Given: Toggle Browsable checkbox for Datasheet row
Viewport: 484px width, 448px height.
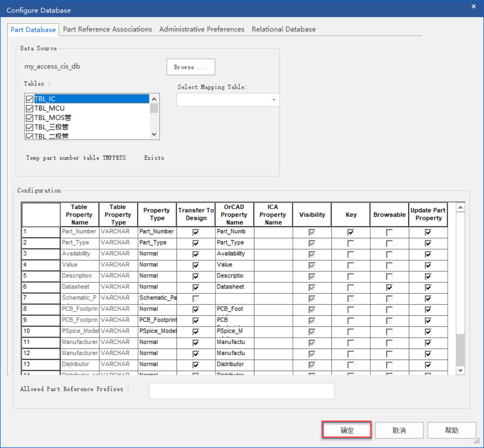Looking at the screenshot, I should click(389, 287).
